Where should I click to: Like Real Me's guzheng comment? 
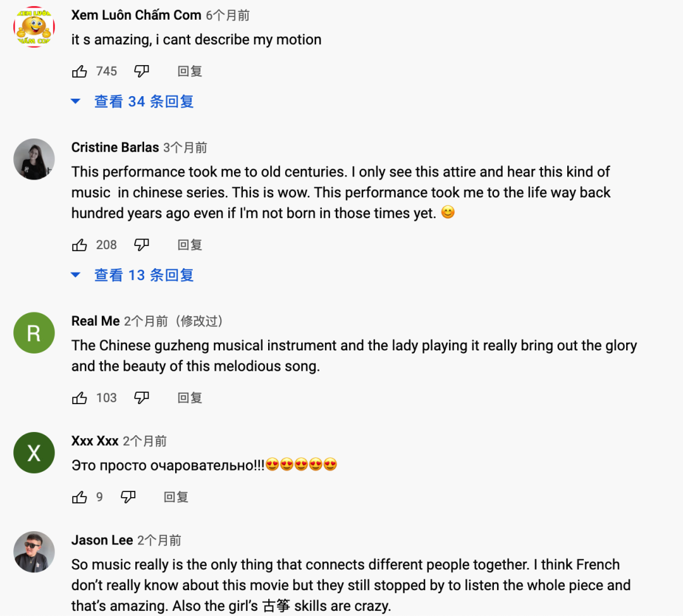tap(80, 398)
